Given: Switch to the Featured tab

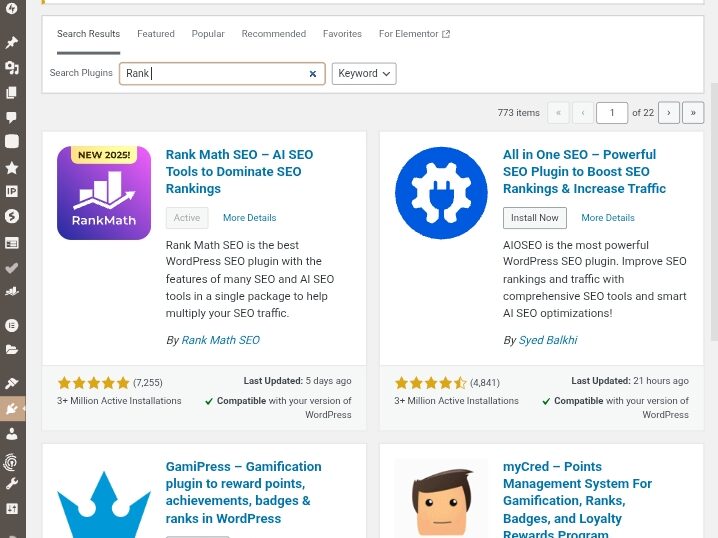Looking at the screenshot, I should click(x=156, y=34).
